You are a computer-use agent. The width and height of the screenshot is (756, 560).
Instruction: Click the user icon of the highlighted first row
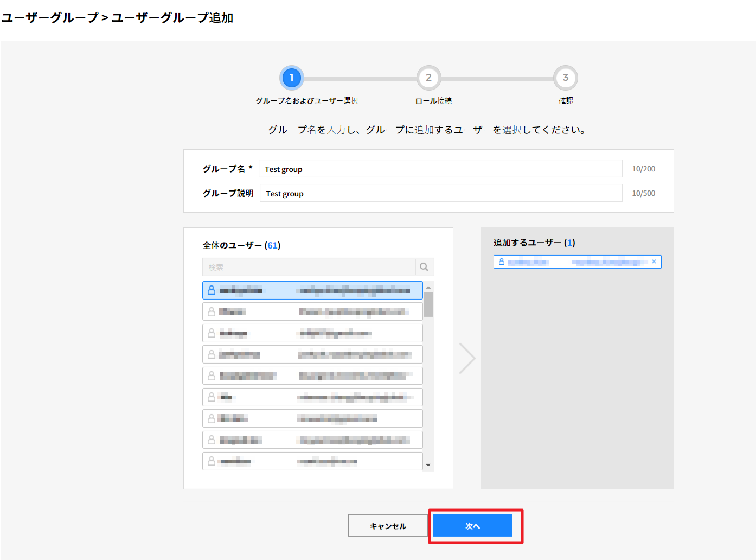(212, 290)
